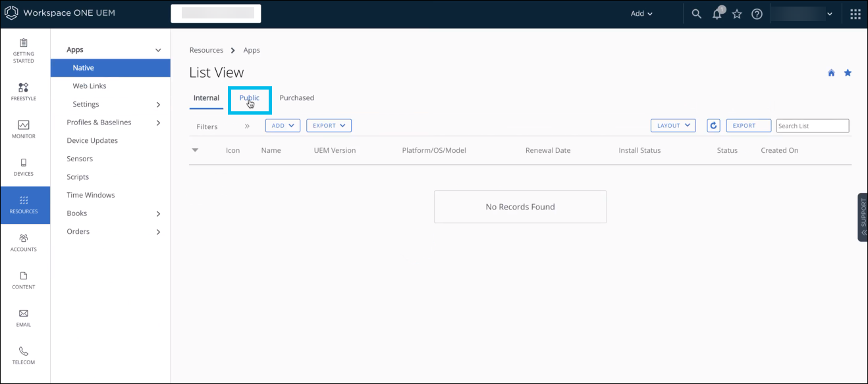
Task: Select Native in the Apps menu
Action: point(111,68)
